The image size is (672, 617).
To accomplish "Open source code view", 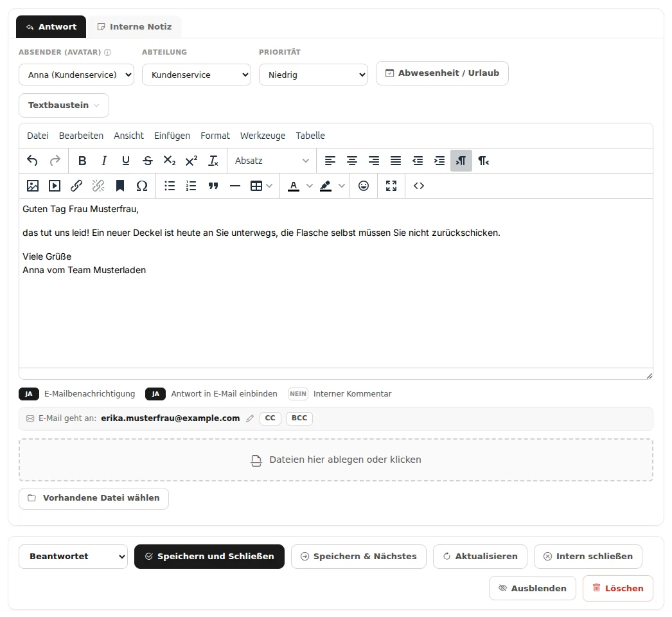I will coord(419,186).
